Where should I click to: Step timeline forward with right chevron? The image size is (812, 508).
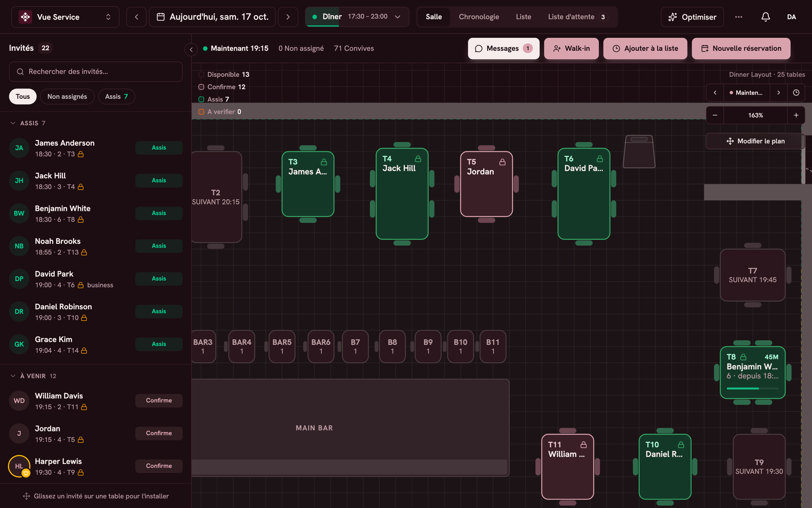778,93
